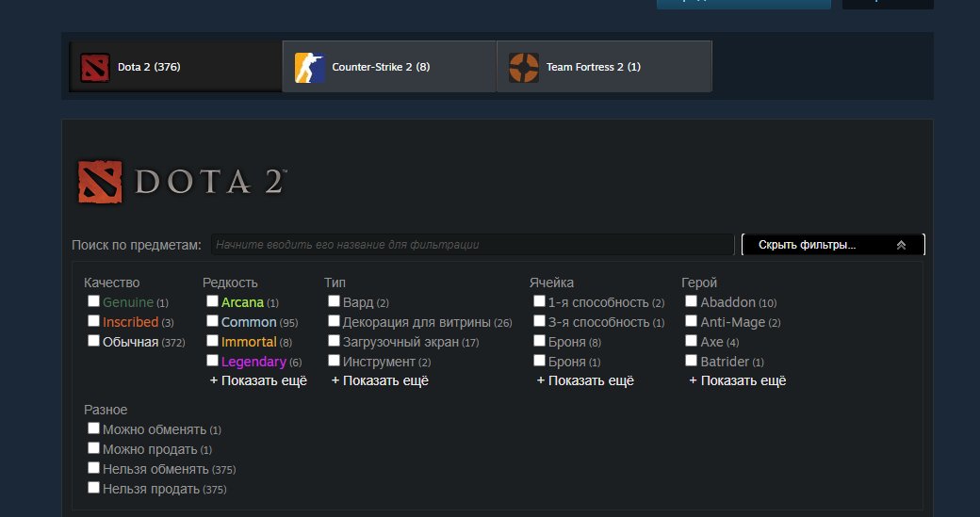Tick the Вард type checkbox
Screen dimensions: 980x517
click(334, 301)
